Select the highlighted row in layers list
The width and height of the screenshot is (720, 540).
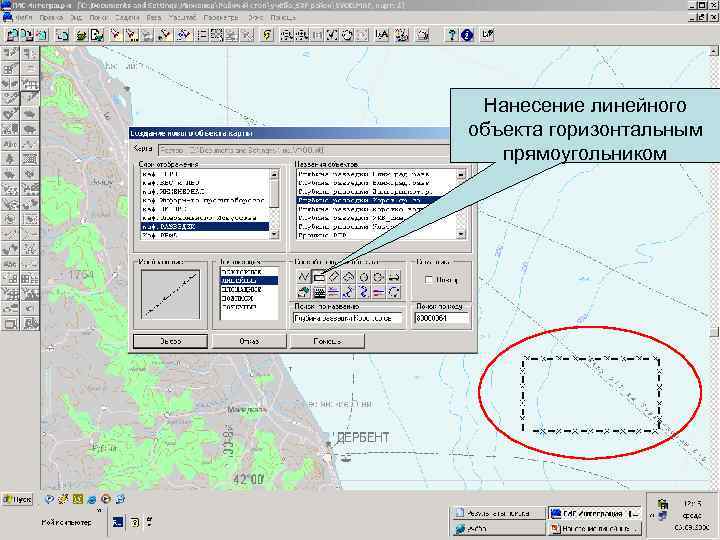pyautogui.click(x=205, y=226)
